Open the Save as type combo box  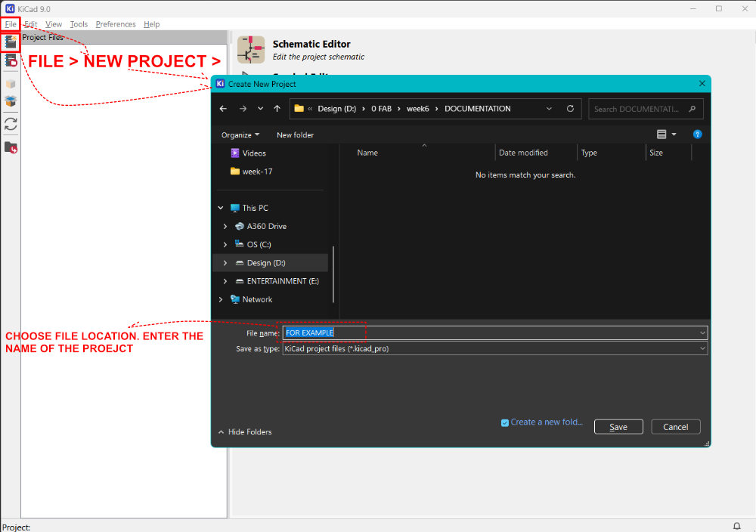tap(494, 348)
